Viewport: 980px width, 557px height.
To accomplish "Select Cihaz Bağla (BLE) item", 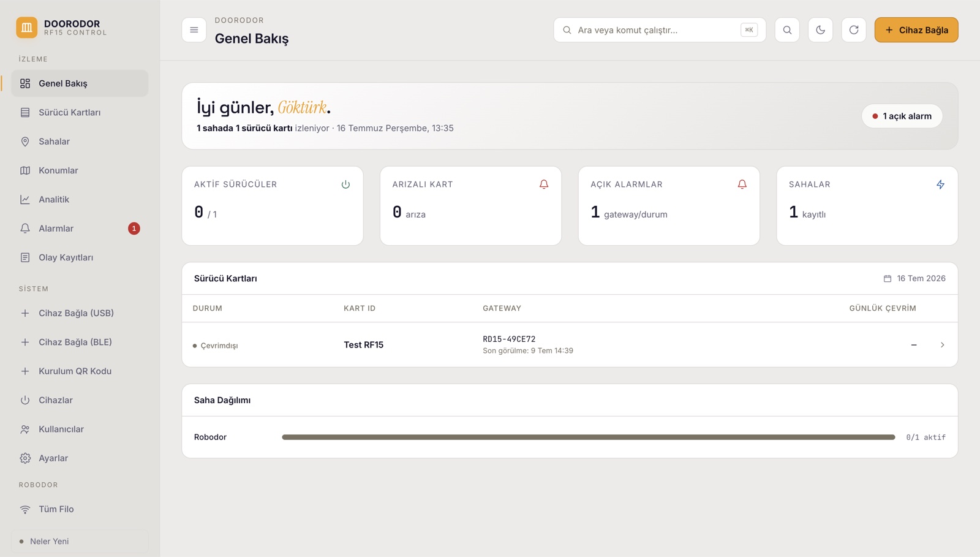I will point(80,342).
